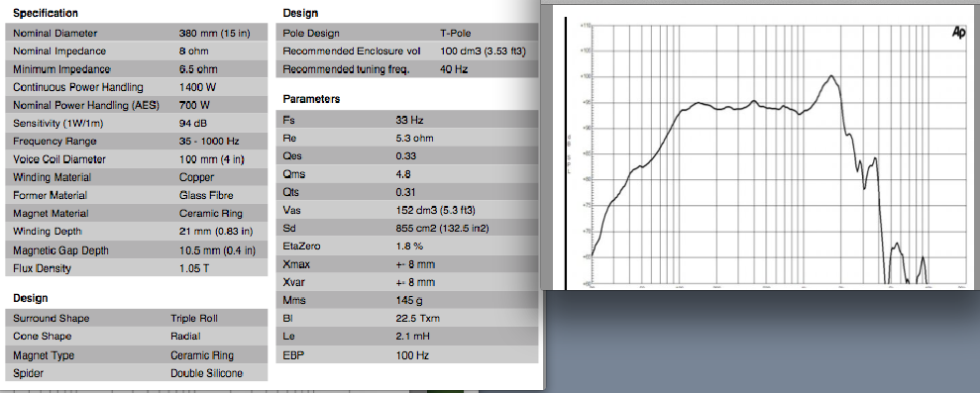
Task: Click the 'Specification' section heading
Action: (46, 13)
